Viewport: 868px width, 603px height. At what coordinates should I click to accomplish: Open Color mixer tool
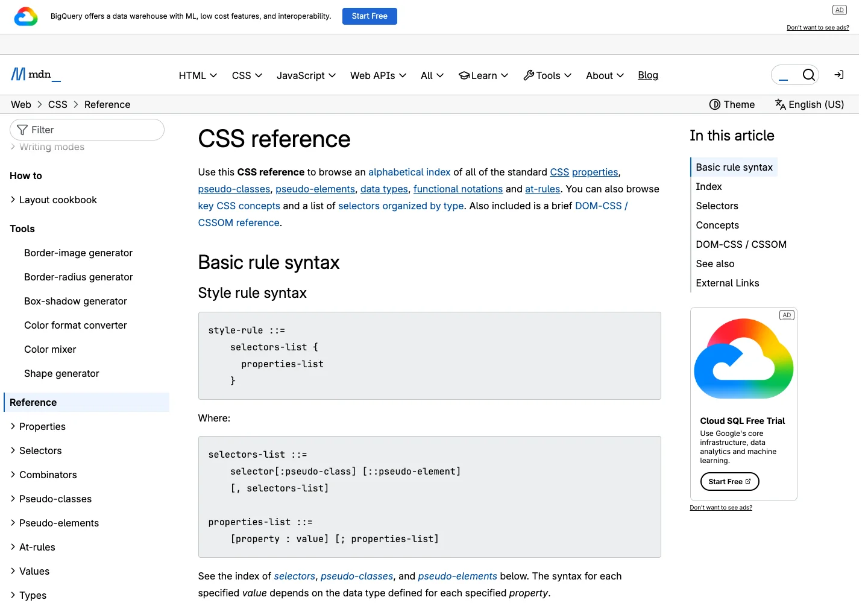click(x=50, y=349)
